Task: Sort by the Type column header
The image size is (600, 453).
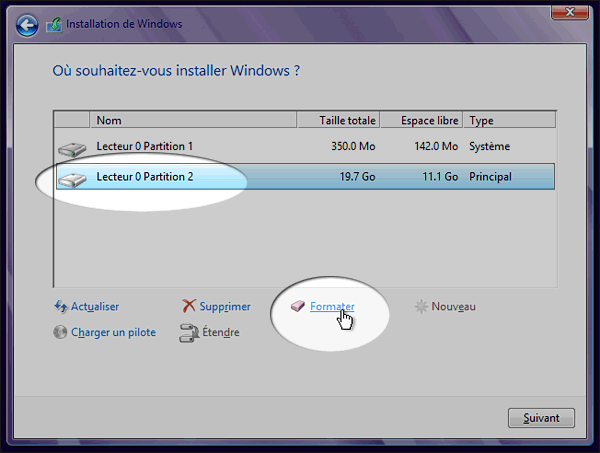Action: [x=509, y=120]
